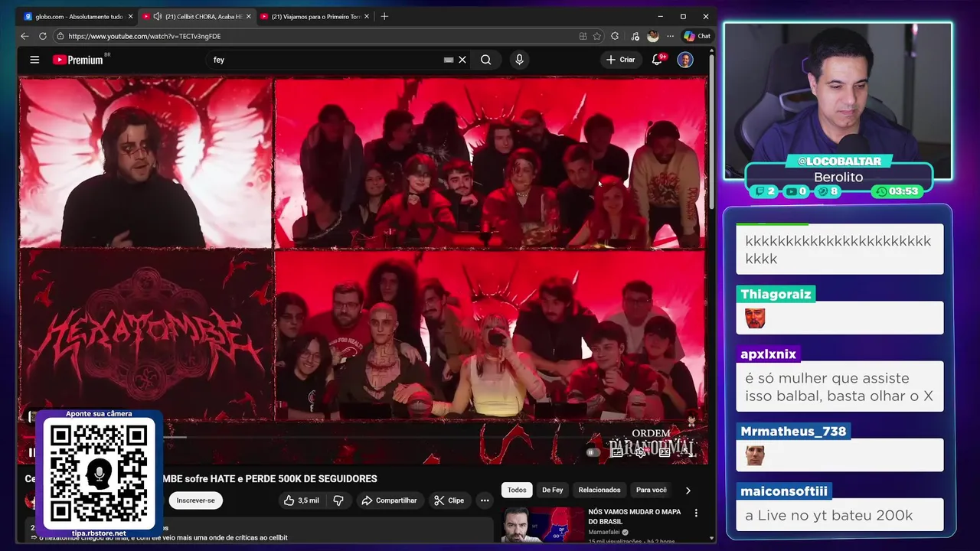Click chat username apxlxnix
Viewport: 980px width, 551px height.
[x=769, y=354]
